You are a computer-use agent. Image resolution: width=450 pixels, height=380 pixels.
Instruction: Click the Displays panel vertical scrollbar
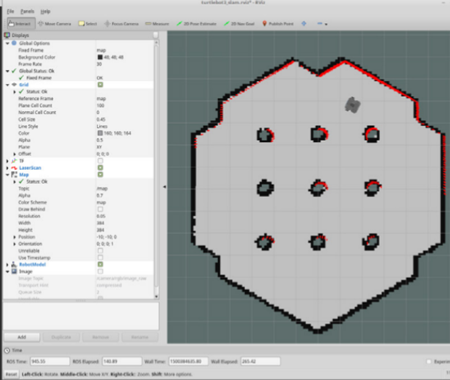click(156, 169)
